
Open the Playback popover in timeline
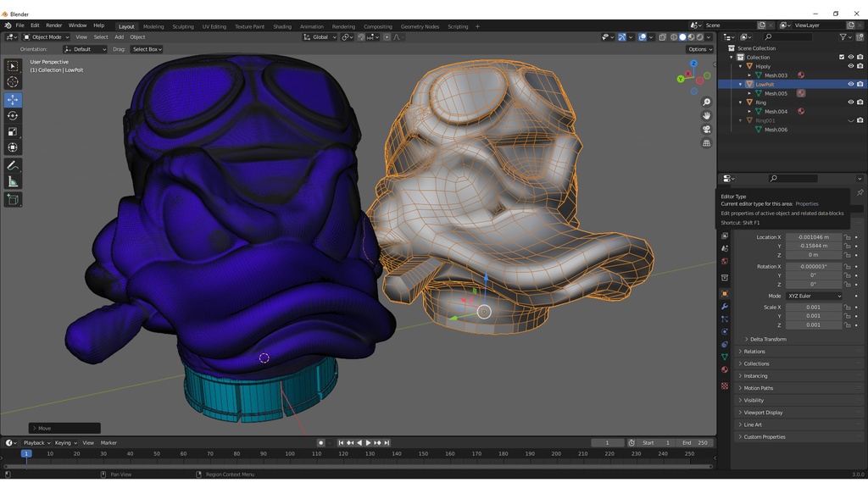point(36,443)
